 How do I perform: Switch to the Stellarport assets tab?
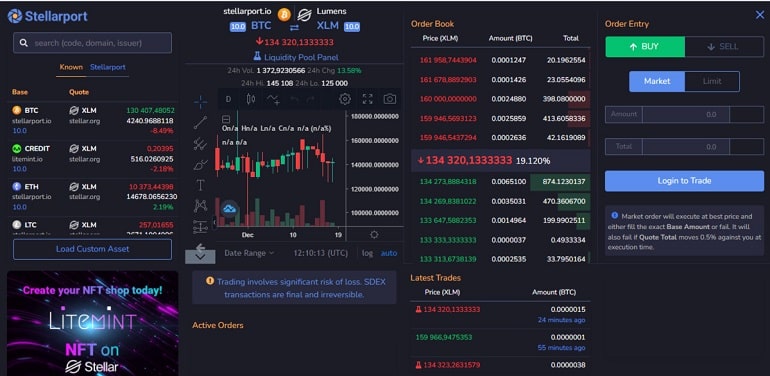pos(108,67)
